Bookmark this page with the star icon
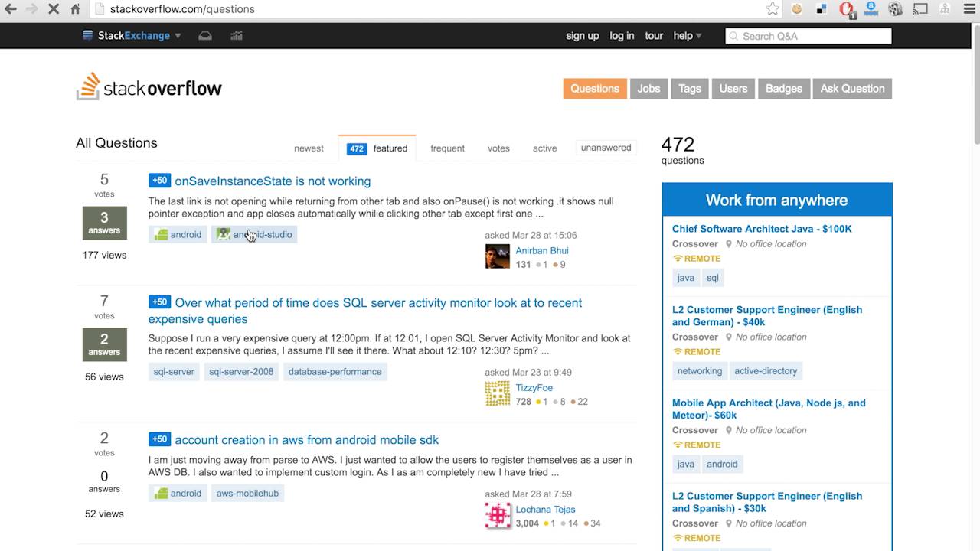 [773, 9]
